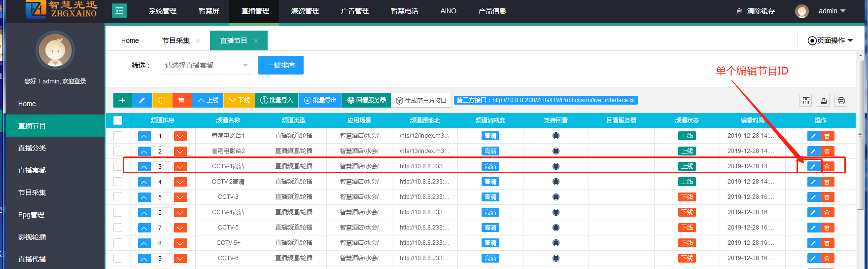Screen dimensions: 868x269
Task: Click the 批量导入 button
Action: pos(277,100)
